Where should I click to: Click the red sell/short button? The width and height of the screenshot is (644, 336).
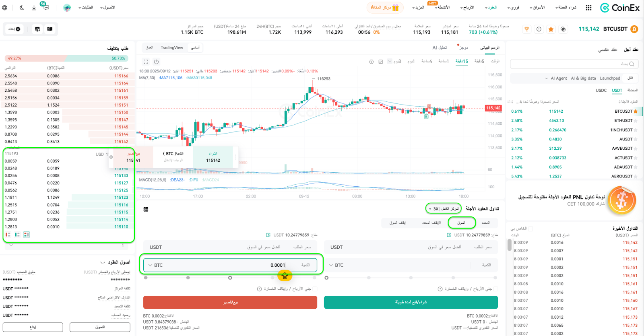pos(230,302)
